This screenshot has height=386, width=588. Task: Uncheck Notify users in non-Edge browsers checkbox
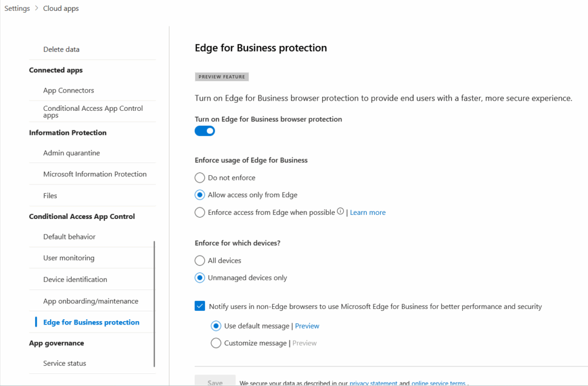(200, 307)
